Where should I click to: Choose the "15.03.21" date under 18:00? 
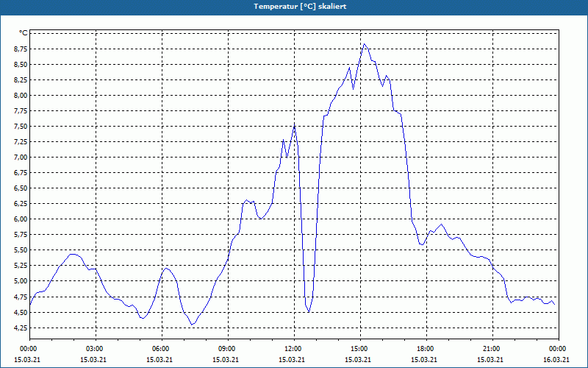424,359
